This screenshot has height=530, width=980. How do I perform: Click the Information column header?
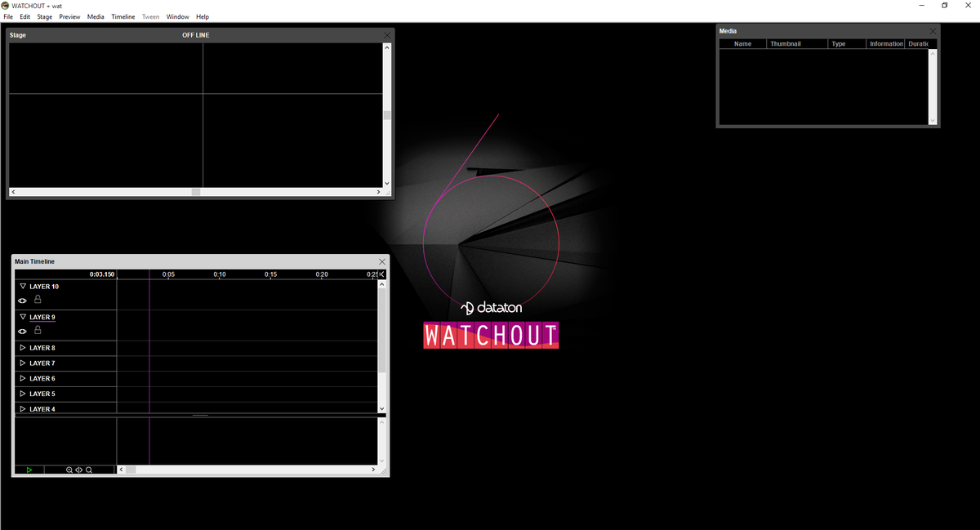click(x=885, y=43)
